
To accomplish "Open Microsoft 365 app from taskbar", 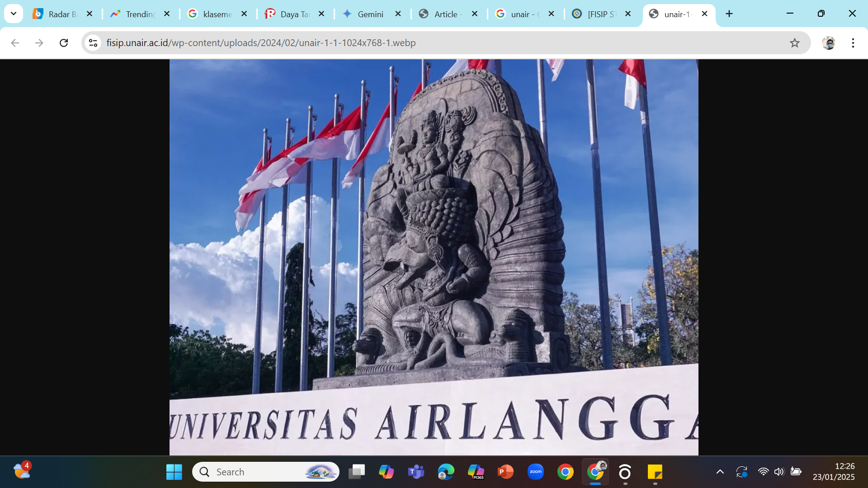I will [476, 472].
